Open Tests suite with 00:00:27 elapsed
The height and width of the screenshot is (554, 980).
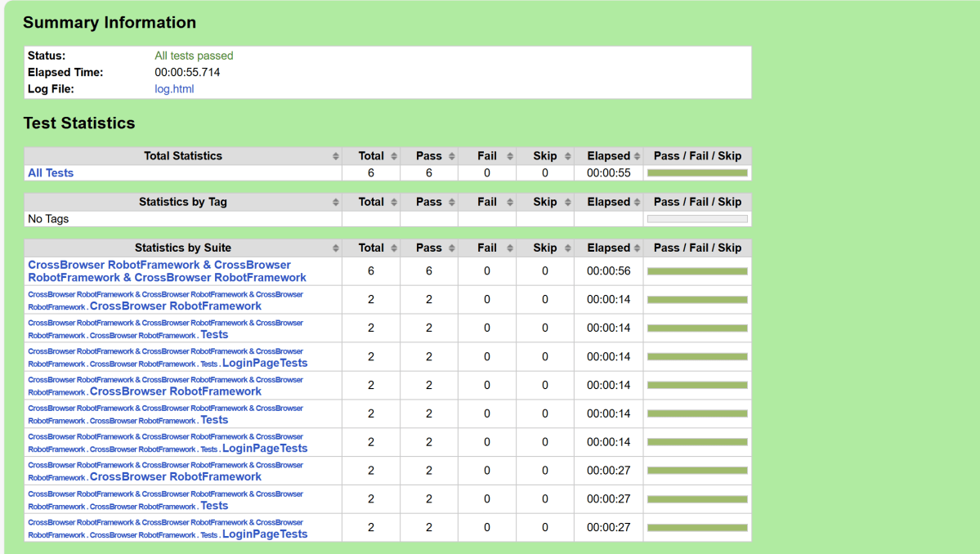pos(214,506)
